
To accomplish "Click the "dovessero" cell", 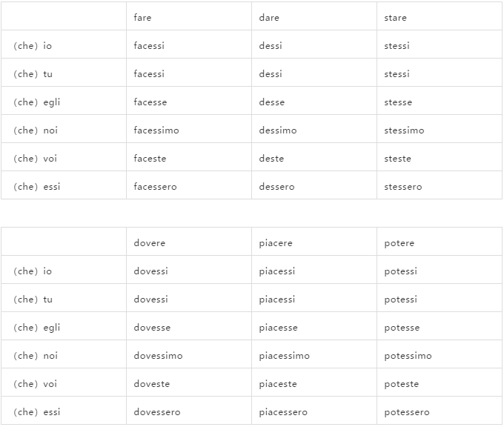I will [x=157, y=412].
